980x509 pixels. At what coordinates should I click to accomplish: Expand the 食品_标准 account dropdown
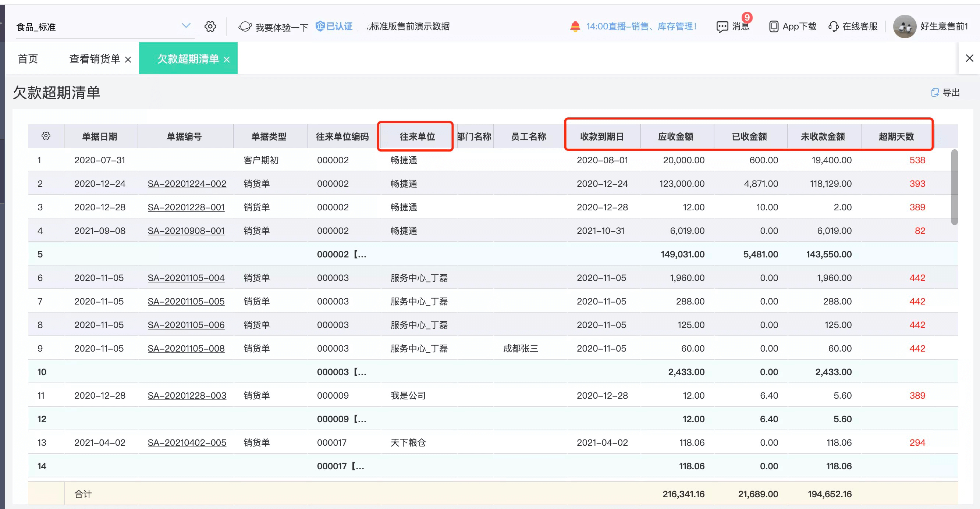click(186, 26)
